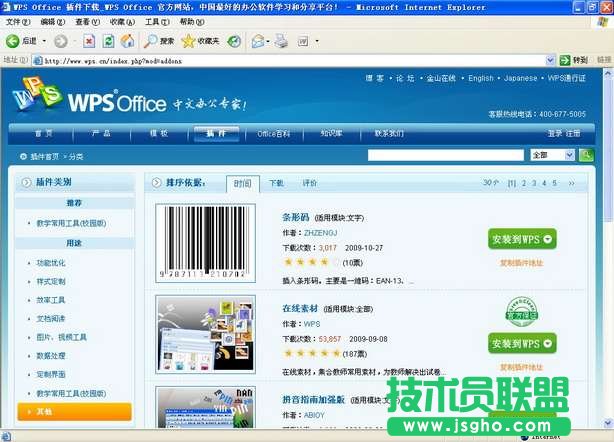Open the Edit icon dropdown arrow
Viewport: 614px width, 442px height.
click(317, 41)
